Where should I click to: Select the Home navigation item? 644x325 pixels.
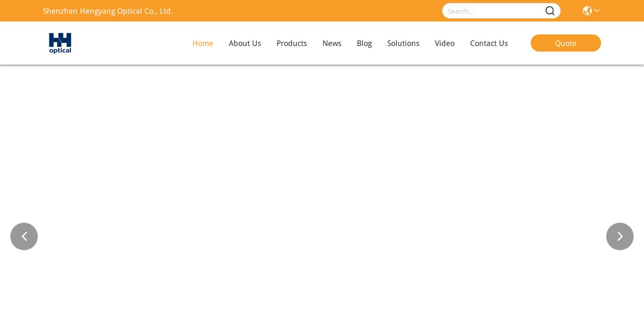[203, 43]
